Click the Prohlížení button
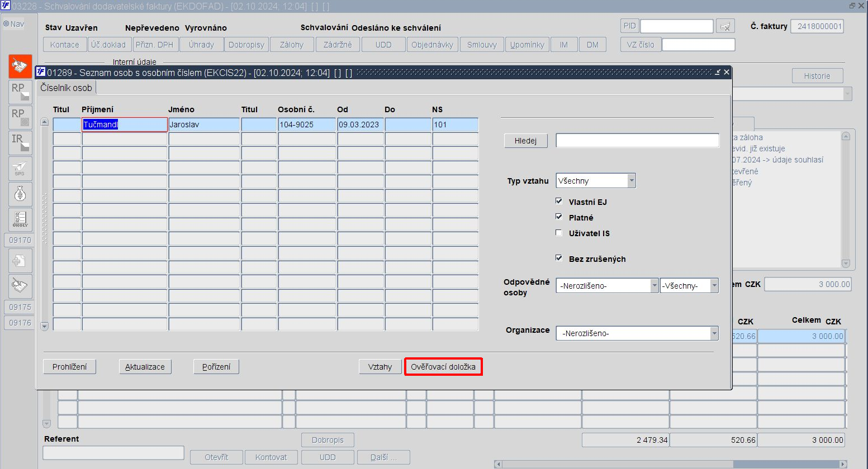This screenshot has height=469, width=868. (x=70, y=367)
